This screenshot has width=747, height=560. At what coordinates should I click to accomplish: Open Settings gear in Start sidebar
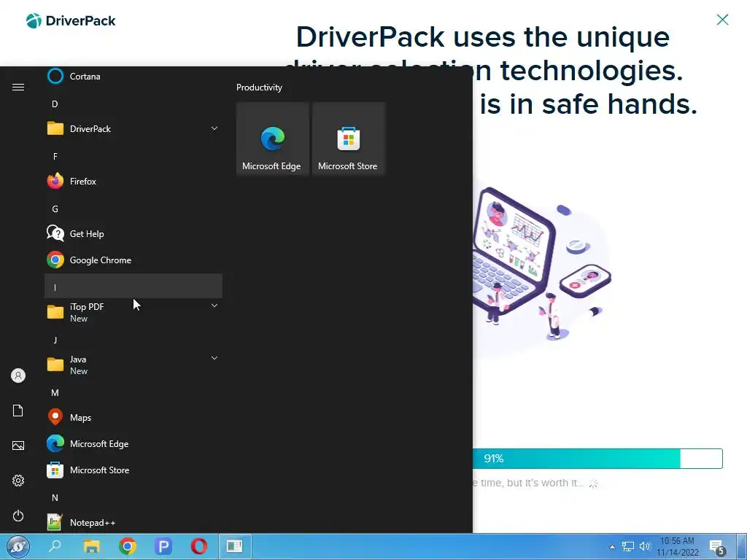18,481
